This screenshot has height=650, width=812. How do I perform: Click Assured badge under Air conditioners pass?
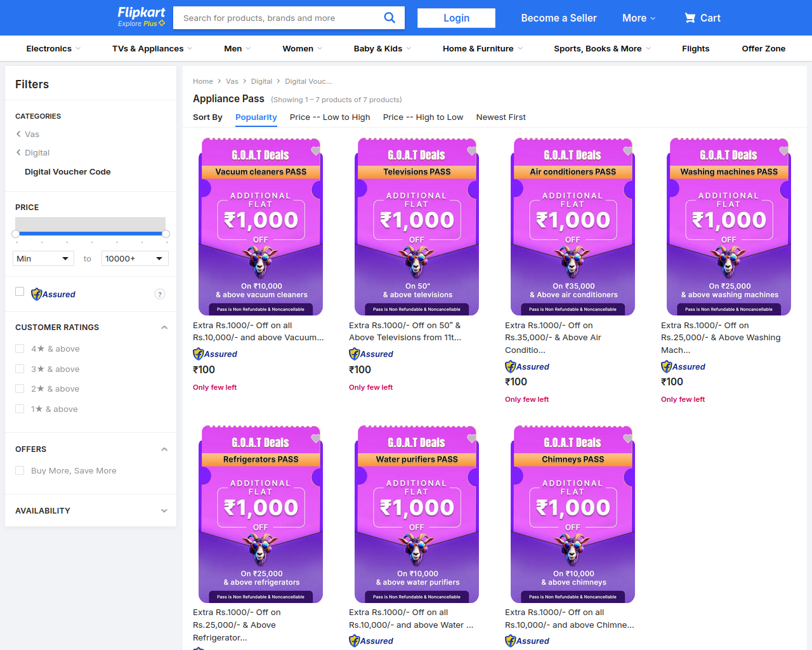(x=527, y=366)
